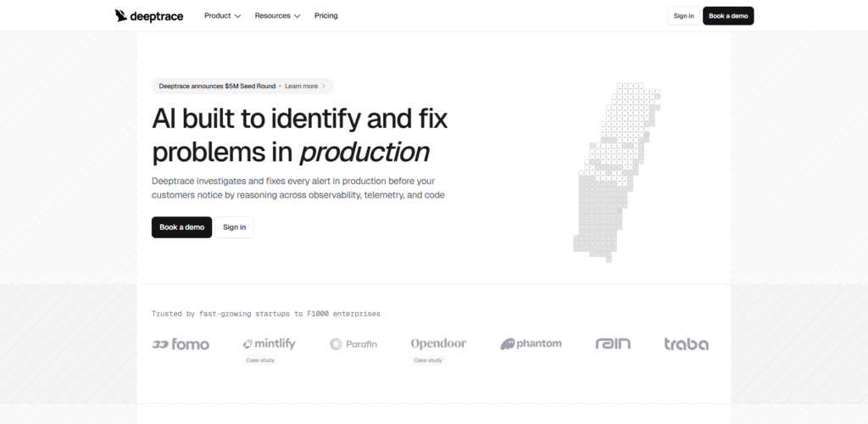Click the Parafin logo
This screenshot has height=424, width=868.
(x=353, y=343)
